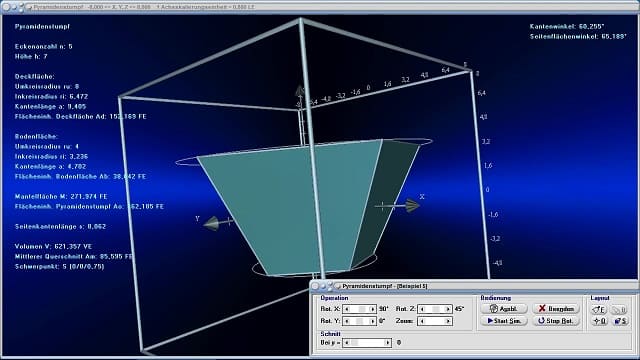
Task: Click the X axis arrow in 3D view
Action: [412, 205]
